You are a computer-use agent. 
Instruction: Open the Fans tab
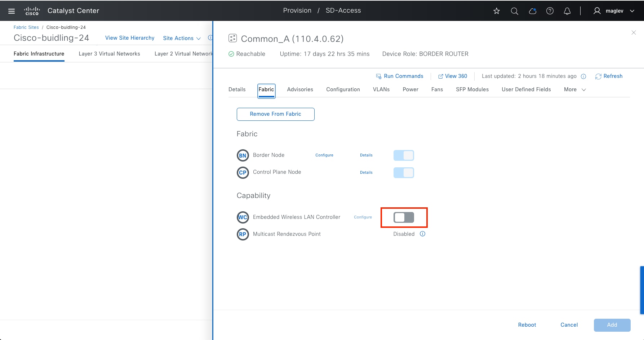[437, 89]
